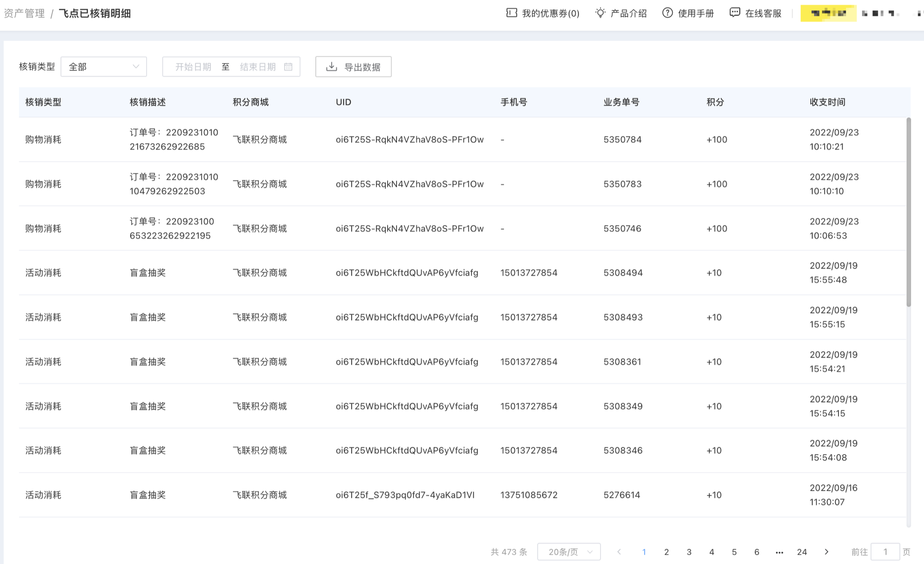
Task: Click 资产管理 breadcrumb link
Action: pos(24,13)
